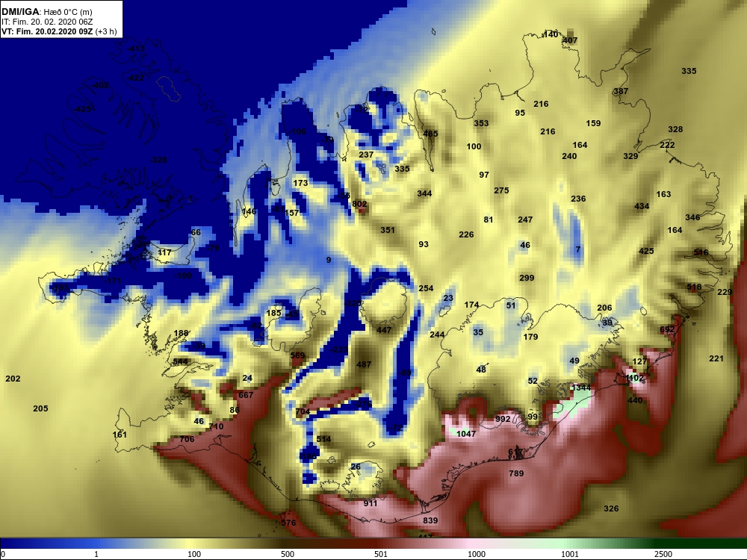This screenshot has width=747, height=560.
Task: Click the map value '226'
Action: pos(466,234)
